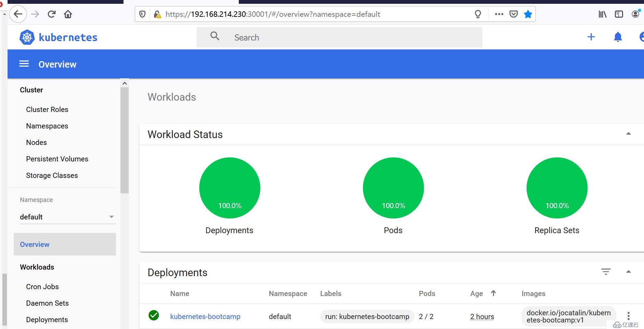Viewport: 644px width, 329px height.
Task: Open the page actions three-dot menu
Action: click(x=499, y=14)
